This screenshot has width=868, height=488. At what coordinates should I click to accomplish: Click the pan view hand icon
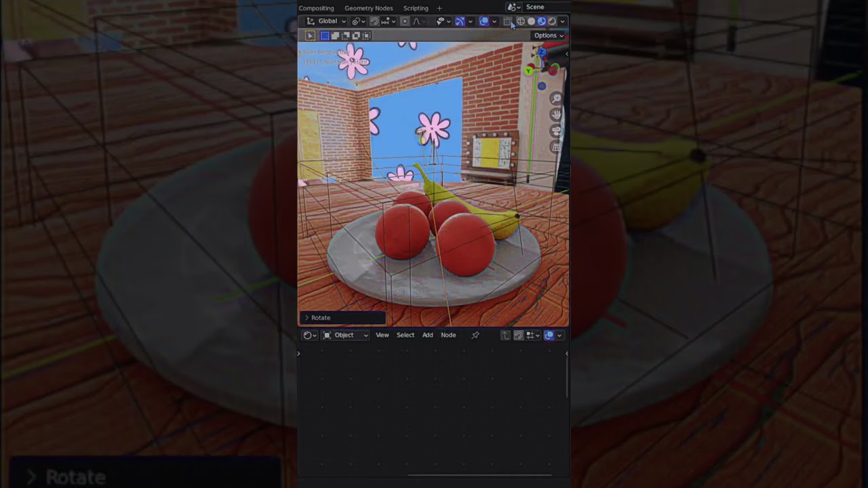tap(556, 115)
